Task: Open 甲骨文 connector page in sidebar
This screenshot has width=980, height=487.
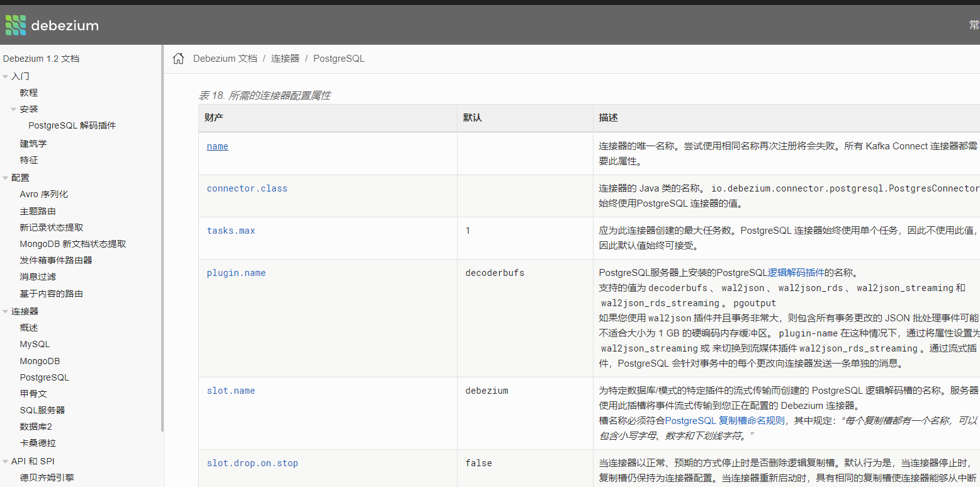Action: point(33,394)
